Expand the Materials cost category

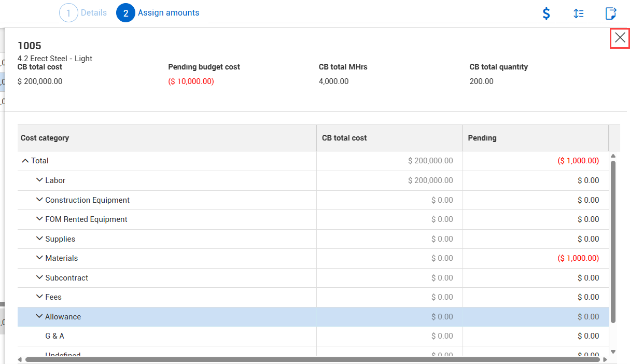tap(39, 258)
